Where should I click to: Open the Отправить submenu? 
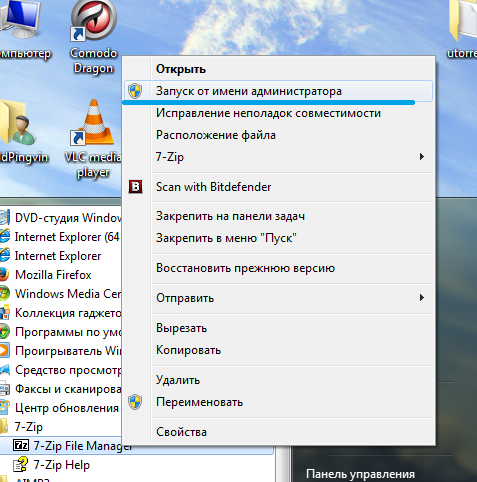click(278, 298)
